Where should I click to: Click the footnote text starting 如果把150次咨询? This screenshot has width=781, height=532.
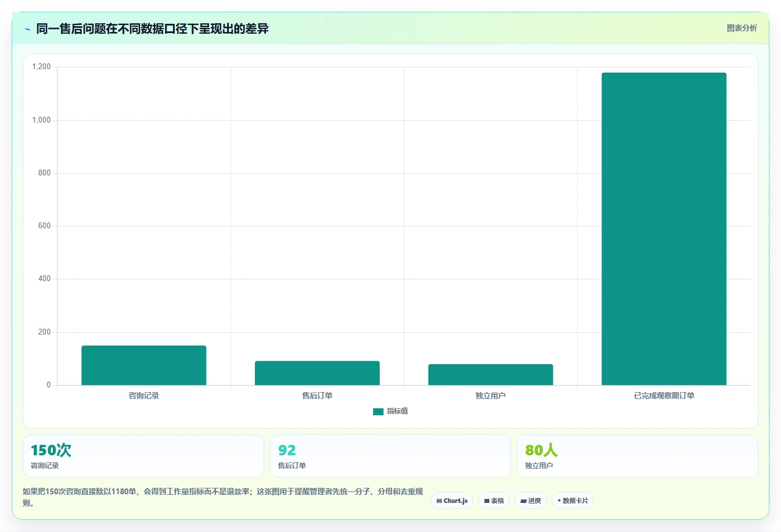pyautogui.click(x=223, y=497)
